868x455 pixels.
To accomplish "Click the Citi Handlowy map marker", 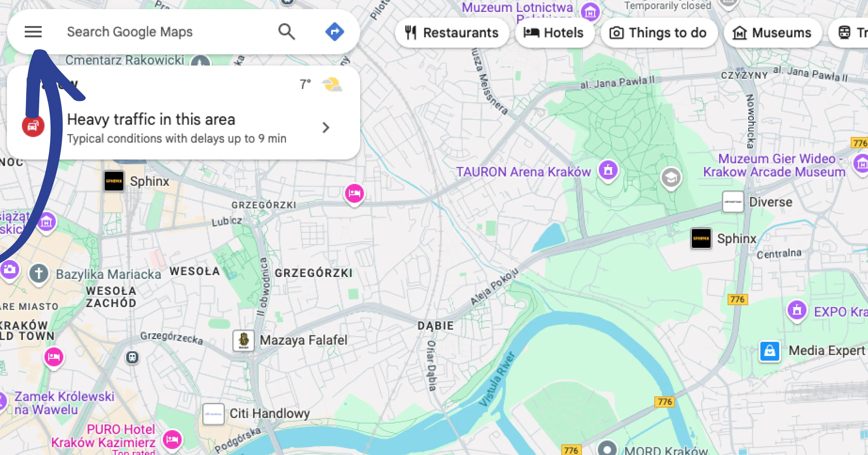I will pyautogui.click(x=214, y=414).
